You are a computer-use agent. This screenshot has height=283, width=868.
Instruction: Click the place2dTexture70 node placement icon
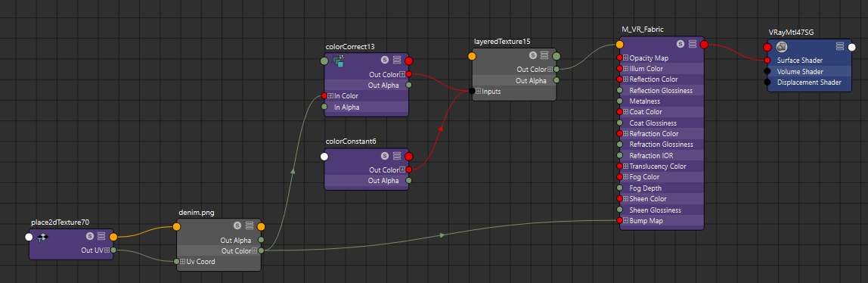click(x=42, y=237)
